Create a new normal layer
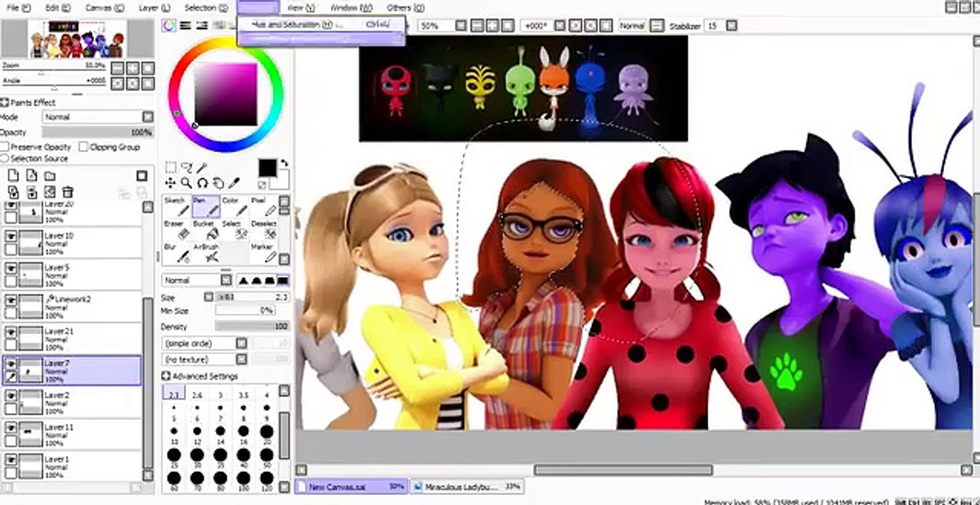980x505 pixels. [x=13, y=175]
